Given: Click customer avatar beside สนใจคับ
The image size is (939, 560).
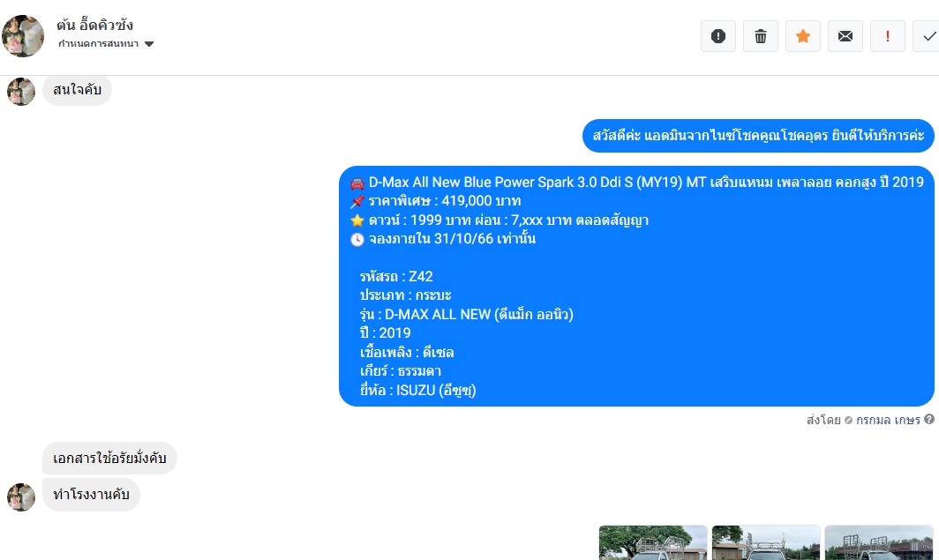Looking at the screenshot, I should [x=21, y=92].
